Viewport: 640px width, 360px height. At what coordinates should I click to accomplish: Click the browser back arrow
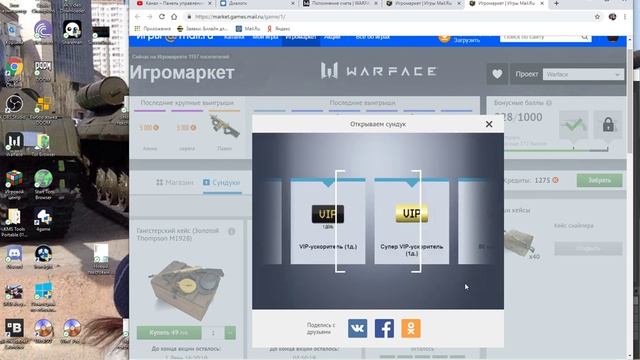point(138,17)
